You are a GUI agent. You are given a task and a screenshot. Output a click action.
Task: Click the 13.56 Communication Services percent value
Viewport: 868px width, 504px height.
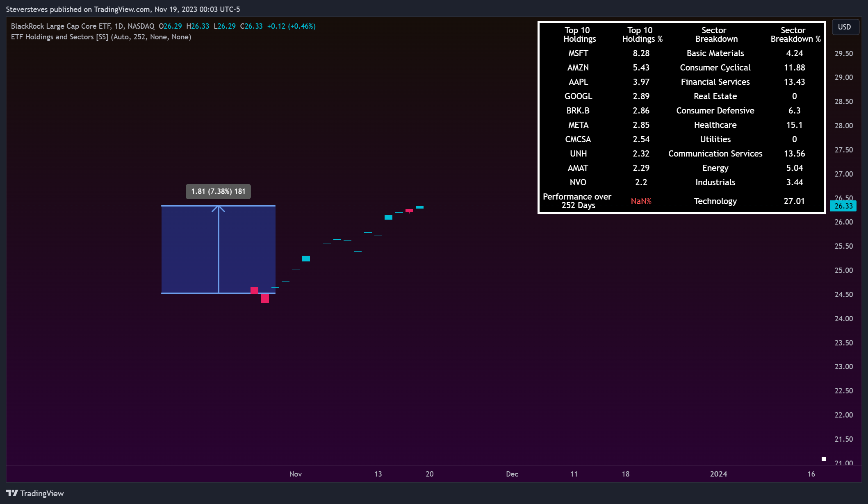(x=794, y=154)
